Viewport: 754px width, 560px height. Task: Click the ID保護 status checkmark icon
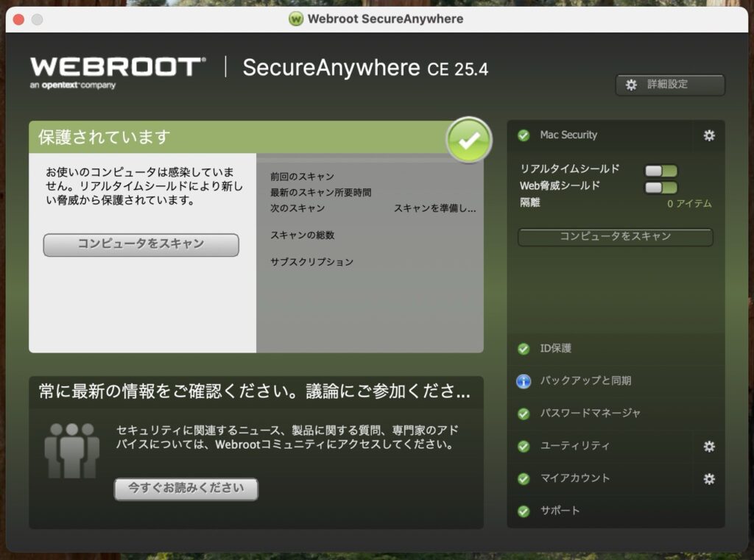(524, 348)
